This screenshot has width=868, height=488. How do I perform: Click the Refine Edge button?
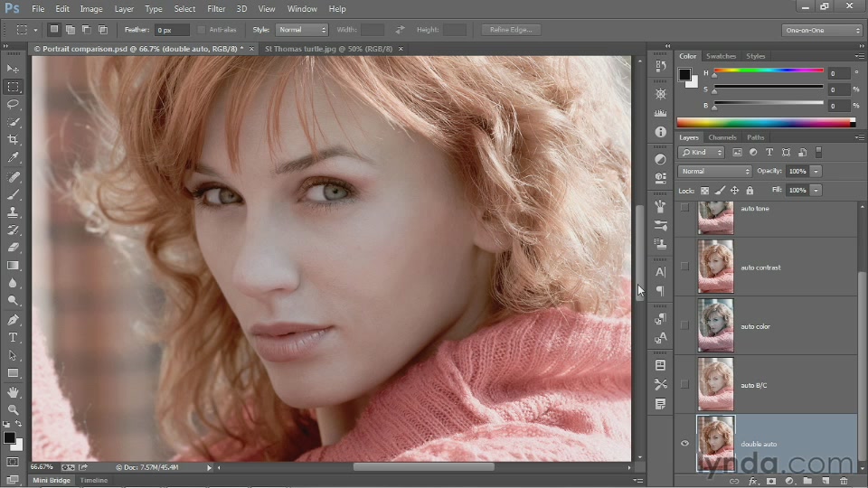(x=510, y=30)
